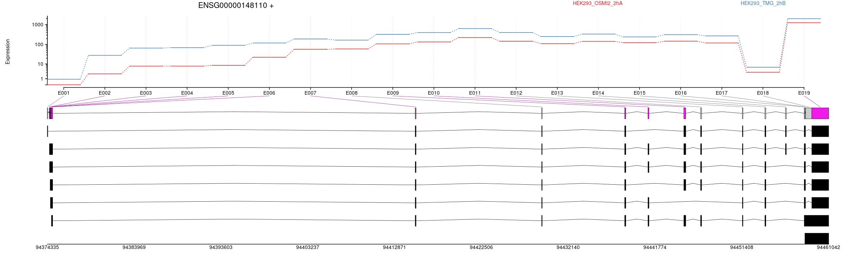Click the gray exon block beside magenta terminal exon

coord(809,113)
